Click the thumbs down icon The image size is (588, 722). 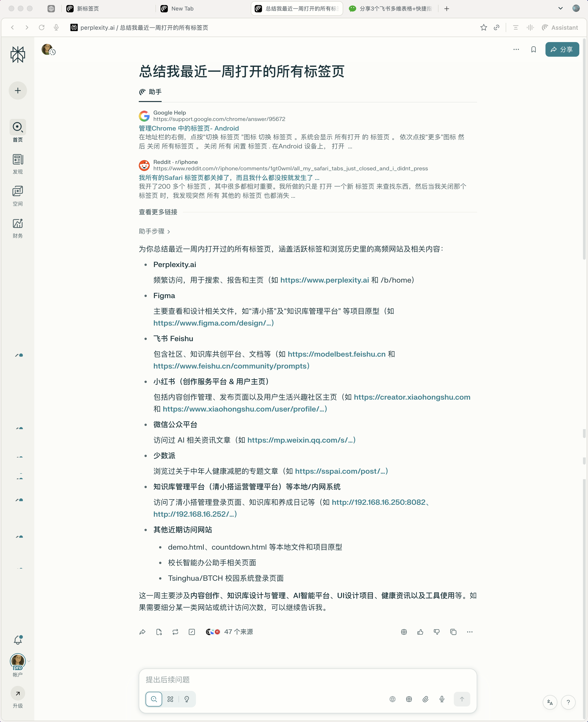point(437,632)
